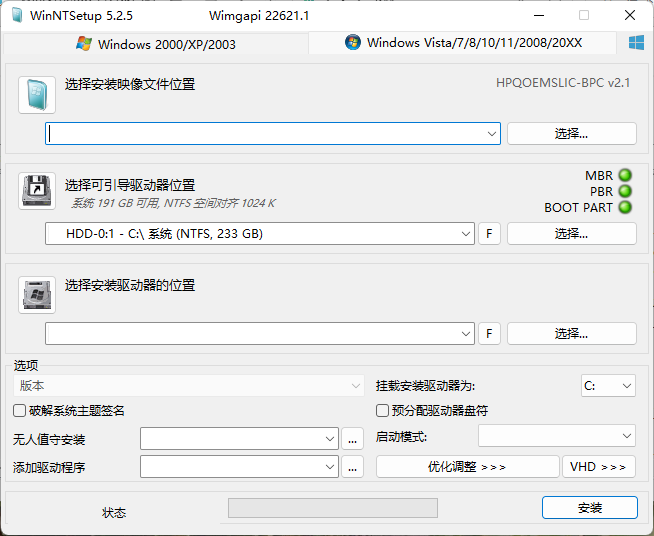This screenshot has width=654, height=536.
Task: Switch to Windows Vista/7/8/10/11 tab
Action: (463, 43)
